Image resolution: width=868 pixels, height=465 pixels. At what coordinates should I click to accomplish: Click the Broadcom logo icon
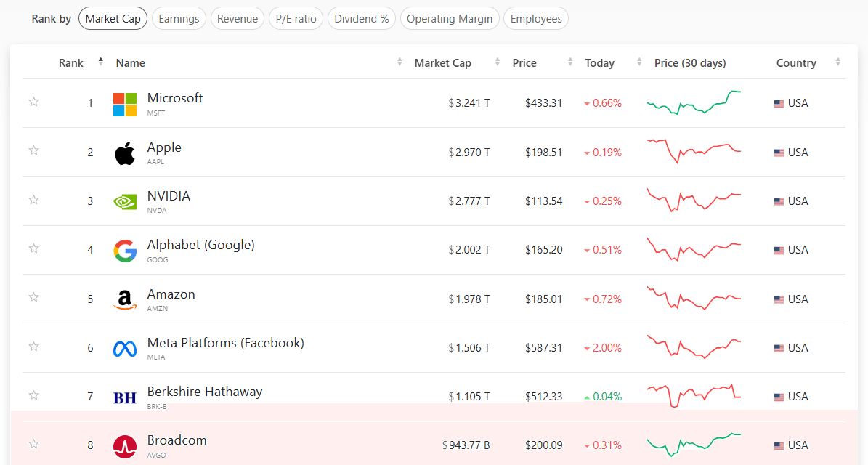124,446
